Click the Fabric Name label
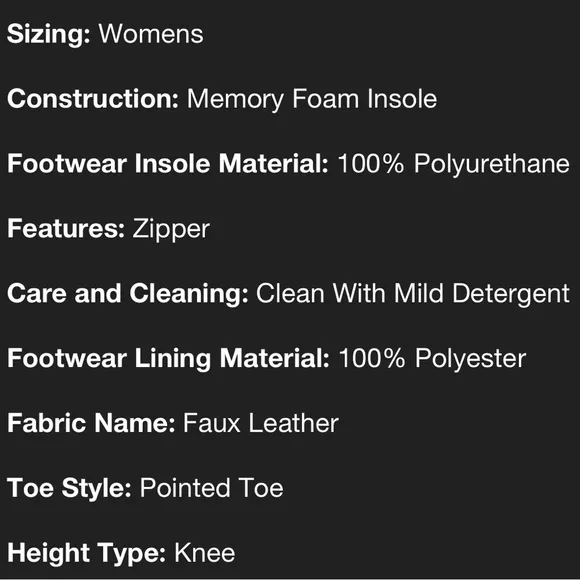 pos(91,423)
